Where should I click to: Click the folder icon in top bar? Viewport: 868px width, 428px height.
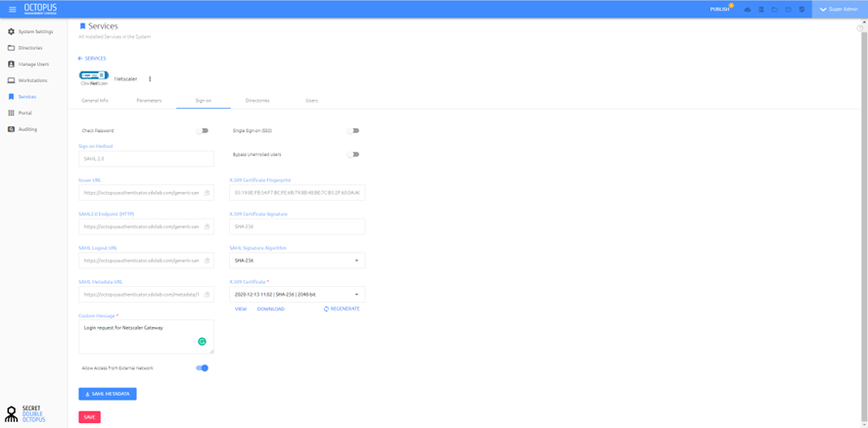point(774,10)
